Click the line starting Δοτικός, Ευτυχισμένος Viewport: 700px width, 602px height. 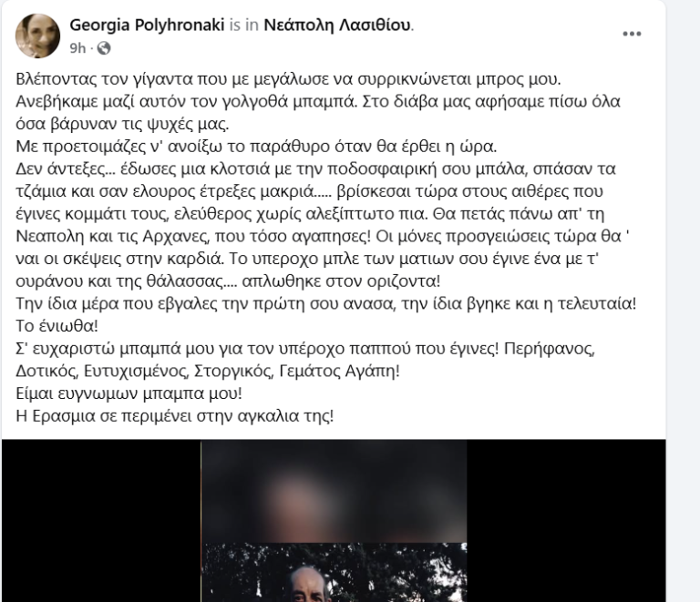208,371
